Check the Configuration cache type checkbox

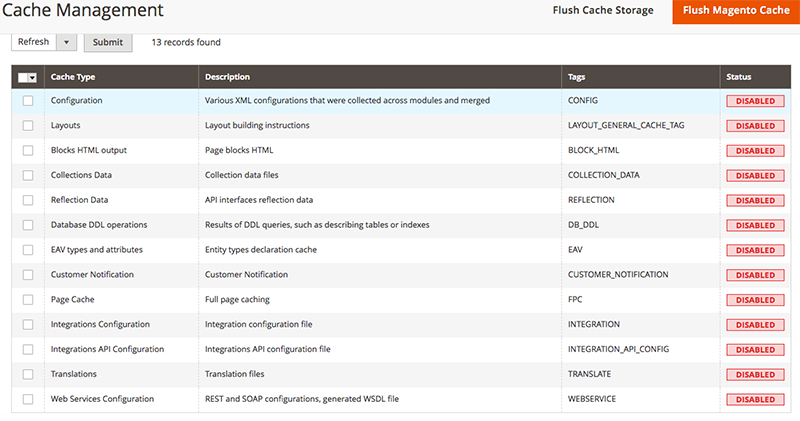(x=28, y=101)
